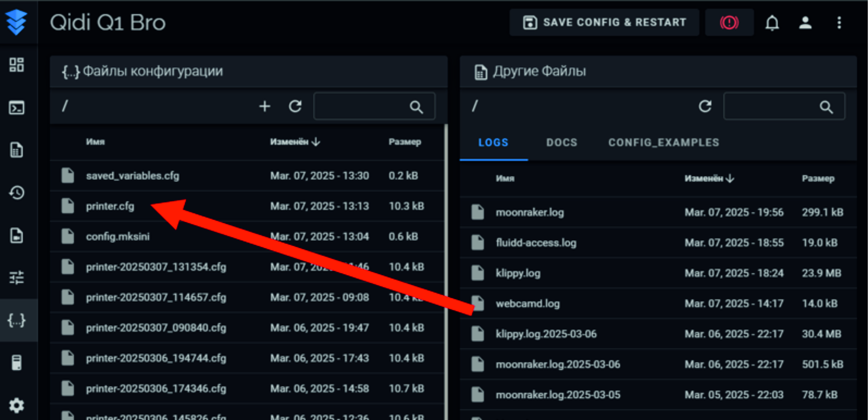
Task: Click Mar. 07, 2025 - 19:56 moonraker.log date
Action: pos(734,212)
